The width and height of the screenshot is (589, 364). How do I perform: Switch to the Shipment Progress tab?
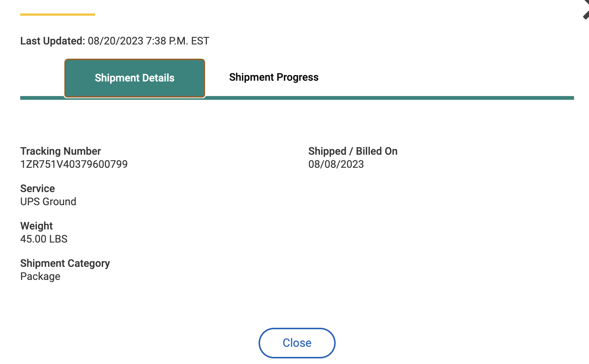[274, 77]
